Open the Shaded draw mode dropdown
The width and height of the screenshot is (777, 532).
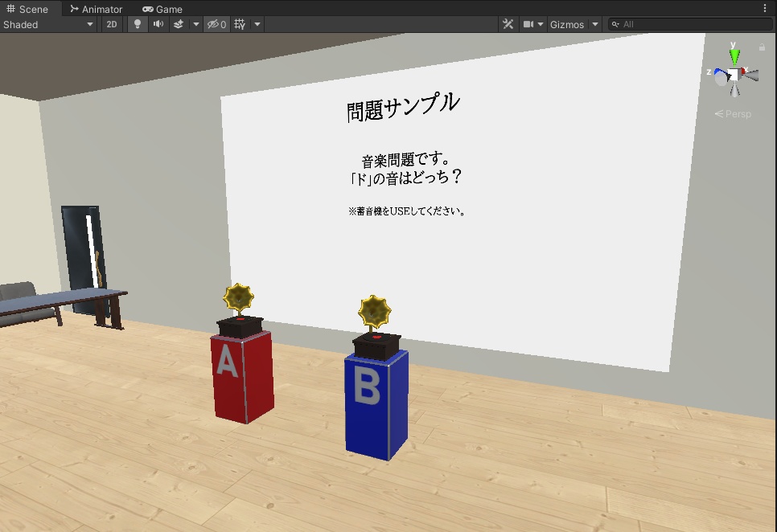pyautogui.click(x=48, y=24)
